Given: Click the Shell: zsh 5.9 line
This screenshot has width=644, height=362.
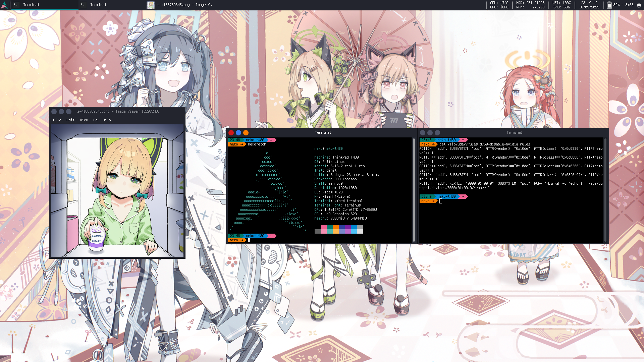Looking at the screenshot, I should pos(328,184).
